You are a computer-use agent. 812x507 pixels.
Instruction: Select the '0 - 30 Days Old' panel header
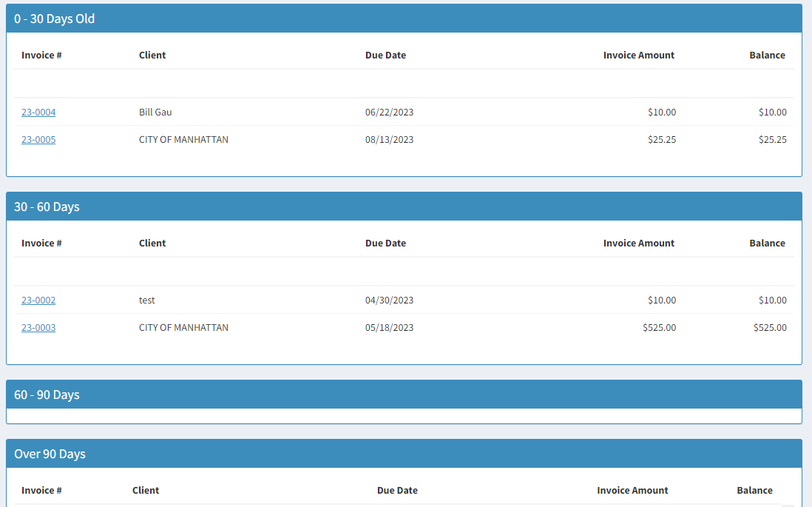(404, 19)
